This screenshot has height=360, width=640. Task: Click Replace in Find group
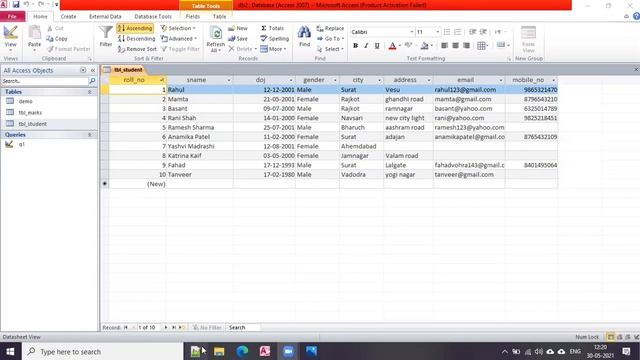click(330, 28)
